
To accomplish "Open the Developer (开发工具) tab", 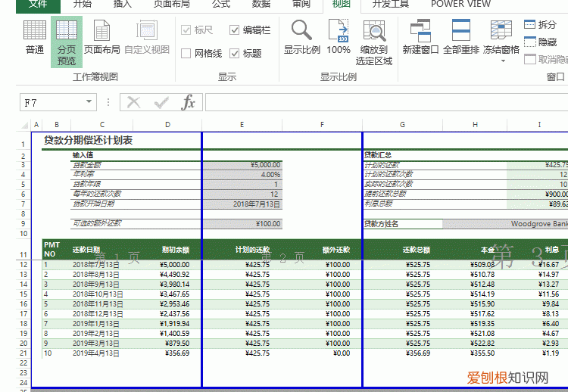I will pyautogui.click(x=391, y=4).
